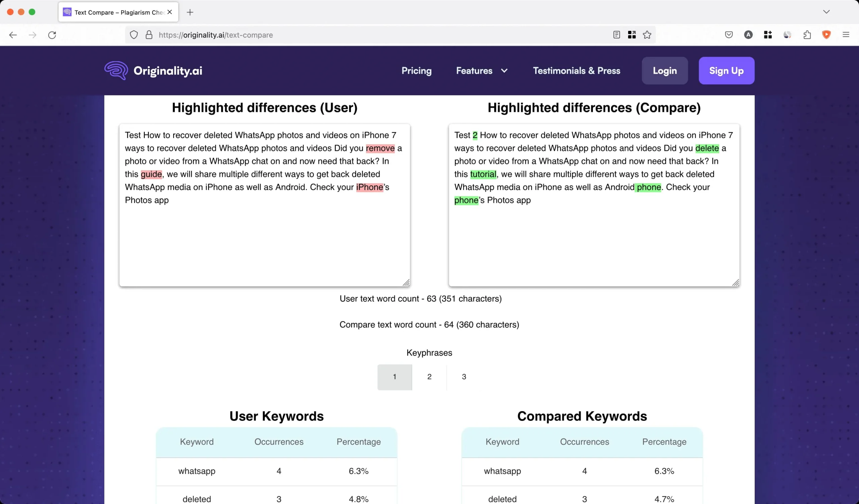The image size is (859, 504).
Task: Click the grid/apps icon in browser toolbar
Action: tap(632, 35)
